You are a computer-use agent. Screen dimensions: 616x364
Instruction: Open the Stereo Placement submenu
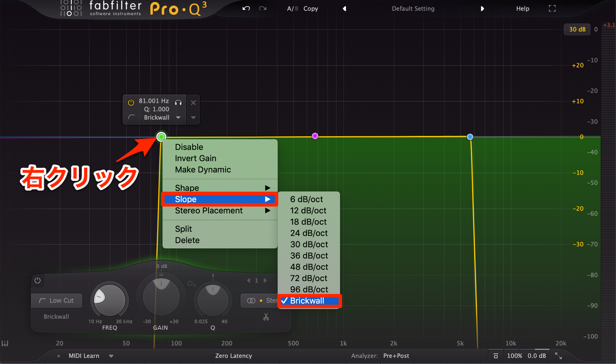point(220,211)
